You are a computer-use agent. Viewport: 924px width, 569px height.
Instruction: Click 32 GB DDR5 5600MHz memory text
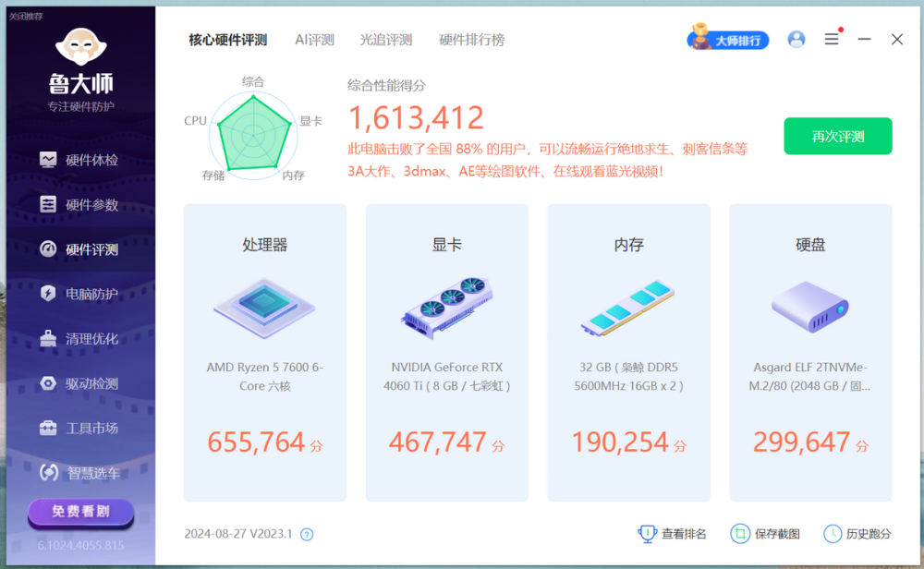(628, 376)
